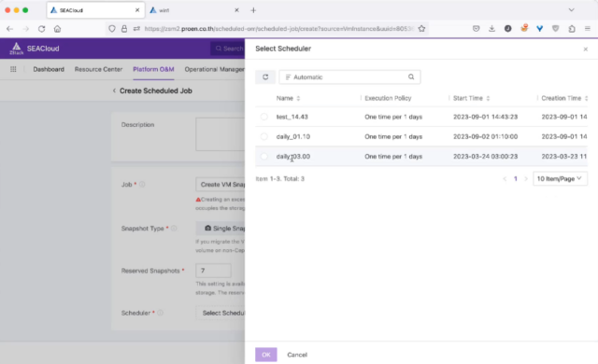Image resolution: width=598 pixels, height=364 pixels.
Task: Go to previous page of schedulers
Action: 505,178
